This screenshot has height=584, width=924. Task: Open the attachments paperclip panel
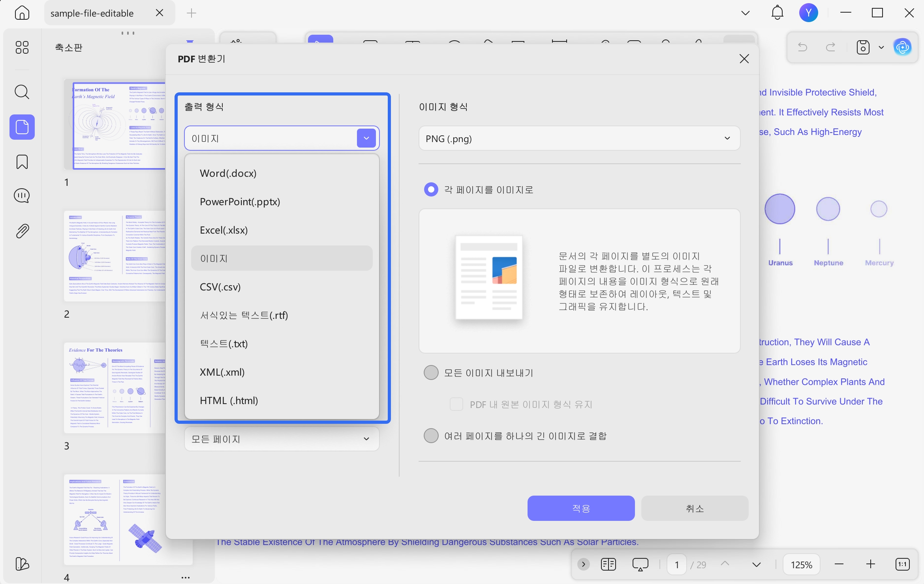(23, 231)
